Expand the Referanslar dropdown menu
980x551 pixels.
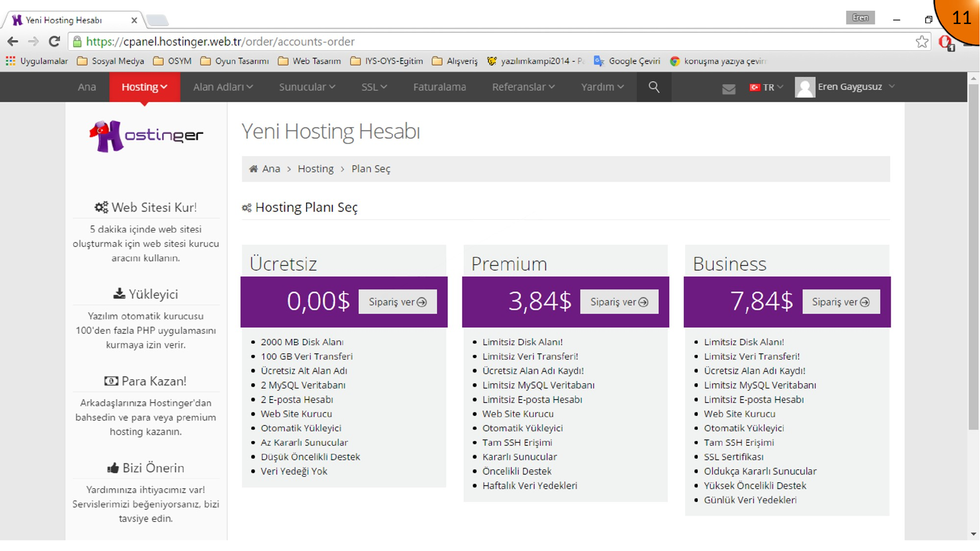pos(523,87)
